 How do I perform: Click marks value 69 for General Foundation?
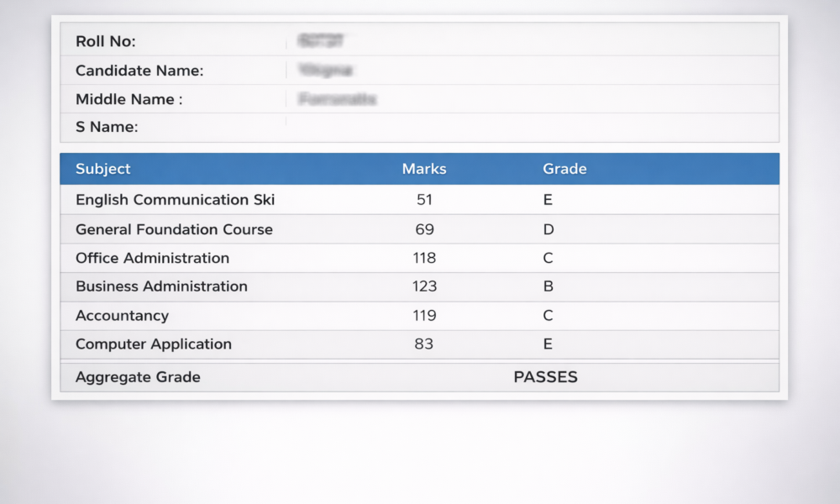[x=424, y=229]
